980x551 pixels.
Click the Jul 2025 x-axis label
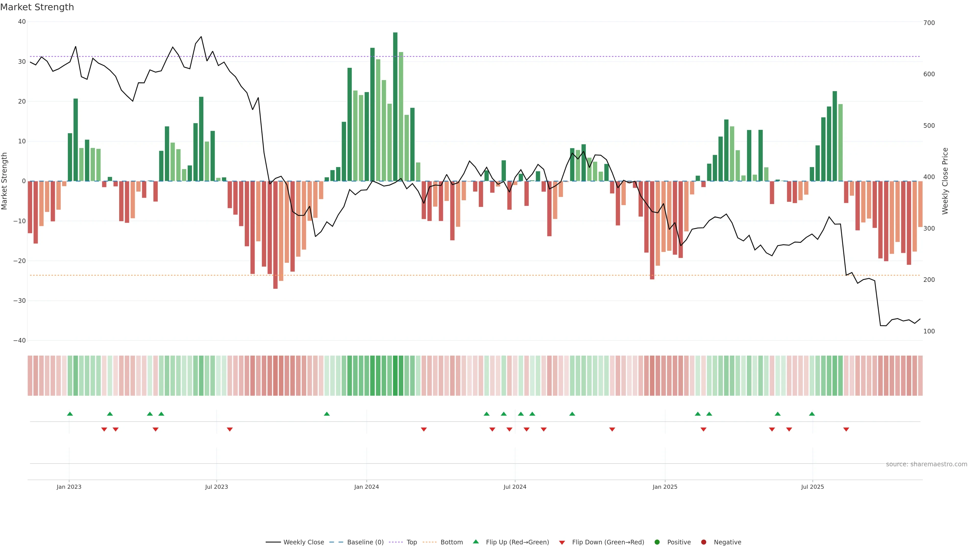812,487
